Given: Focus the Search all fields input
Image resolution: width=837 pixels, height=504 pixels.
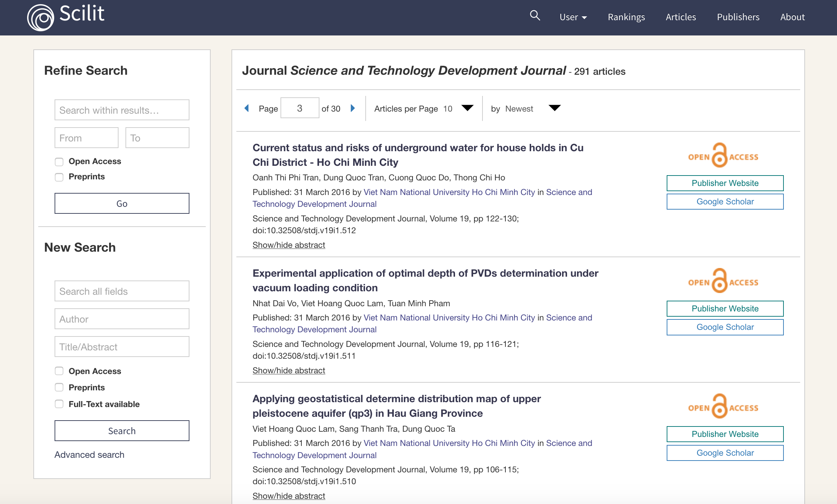Looking at the screenshot, I should (122, 291).
